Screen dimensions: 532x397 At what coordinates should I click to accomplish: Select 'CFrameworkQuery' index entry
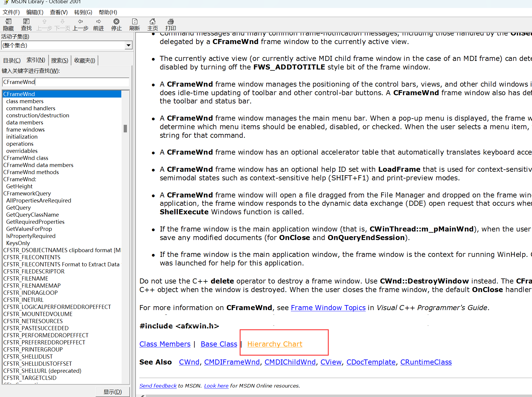pos(27,193)
